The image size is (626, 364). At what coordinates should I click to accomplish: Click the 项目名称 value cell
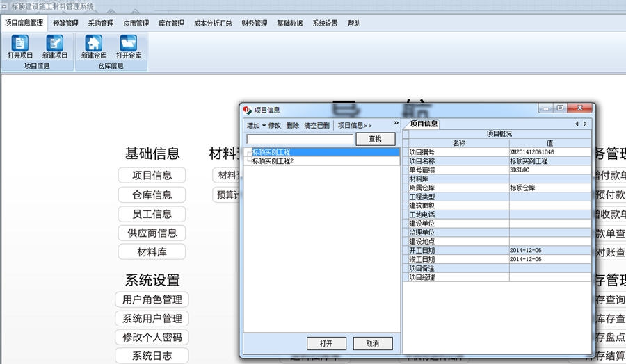[549, 160]
